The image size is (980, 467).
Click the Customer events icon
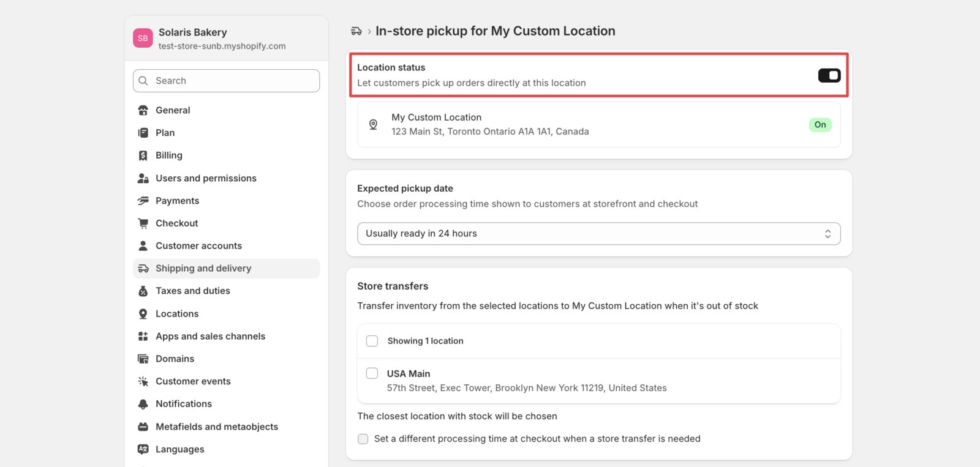(x=143, y=381)
